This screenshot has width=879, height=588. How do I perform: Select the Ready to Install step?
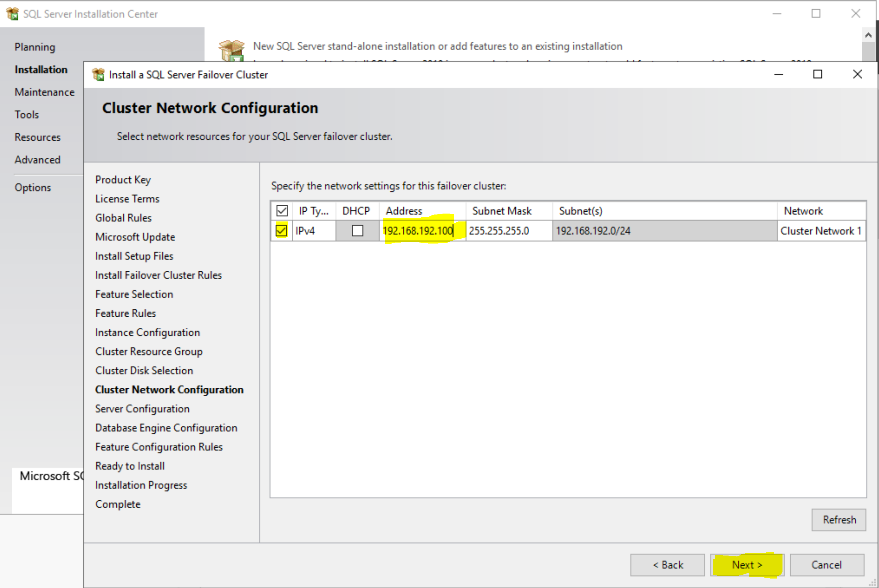coord(130,466)
